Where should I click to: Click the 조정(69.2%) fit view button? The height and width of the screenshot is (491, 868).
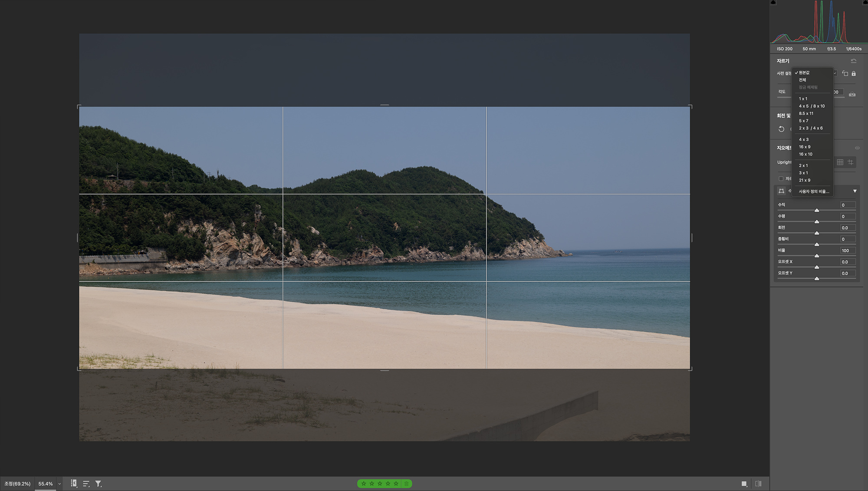pyautogui.click(x=17, y=484)
